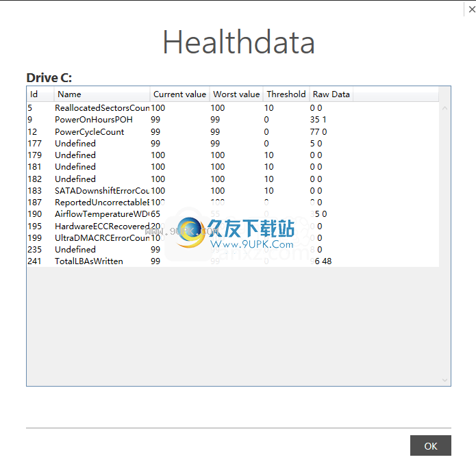
Task: Select the SATADownshiftErrorCount row
Action: [233, 190]
